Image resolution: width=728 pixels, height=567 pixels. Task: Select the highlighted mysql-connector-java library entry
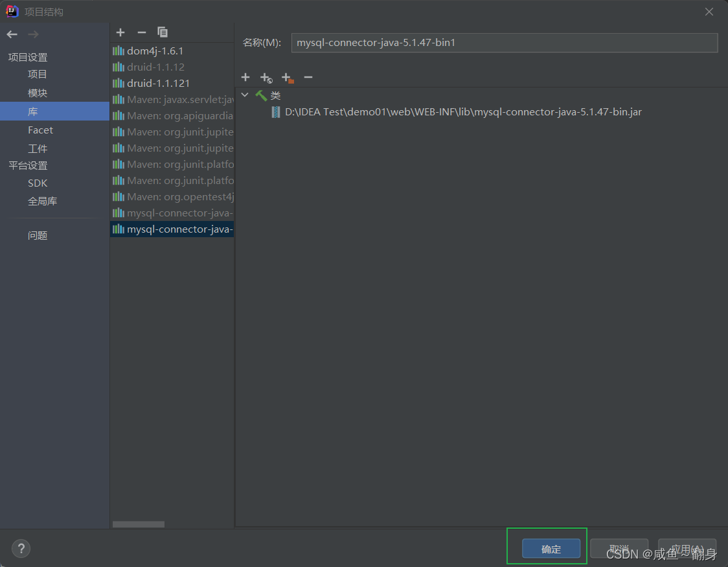click(172, 229)
